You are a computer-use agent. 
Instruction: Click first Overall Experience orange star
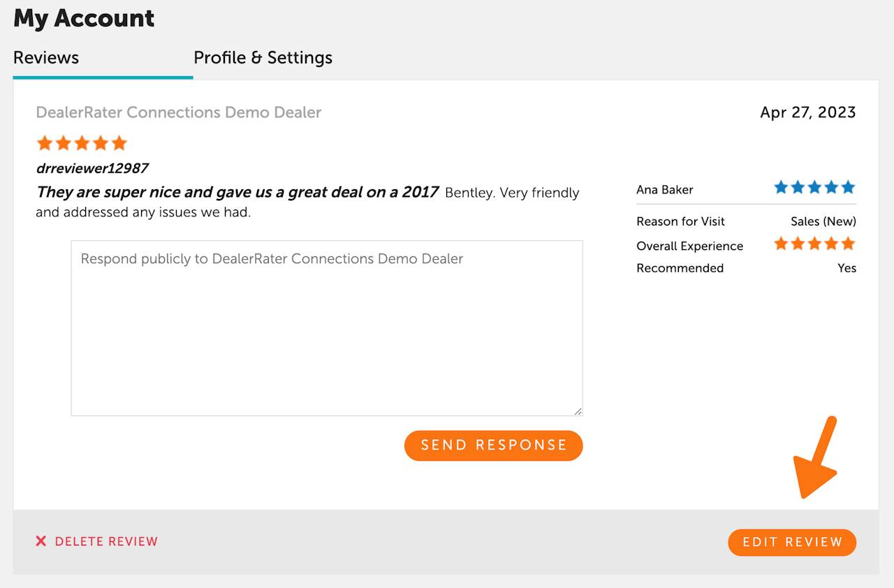tap(781, 244)
